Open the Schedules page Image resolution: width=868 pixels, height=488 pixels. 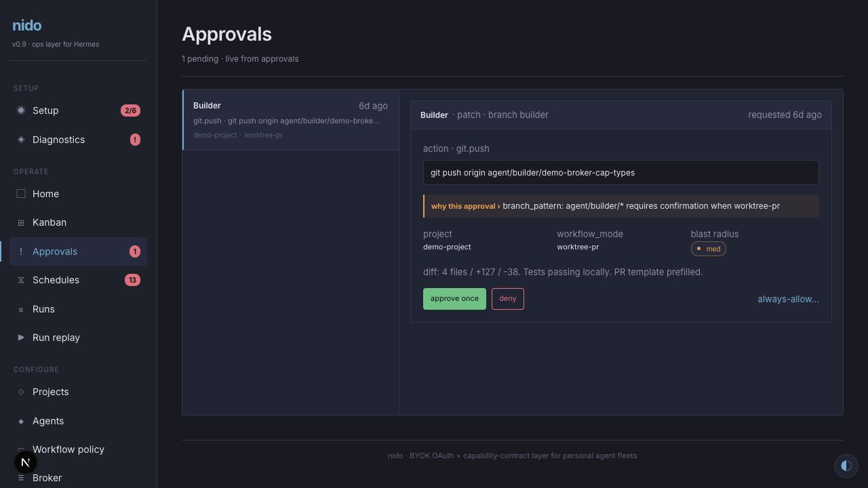point(78,280)
